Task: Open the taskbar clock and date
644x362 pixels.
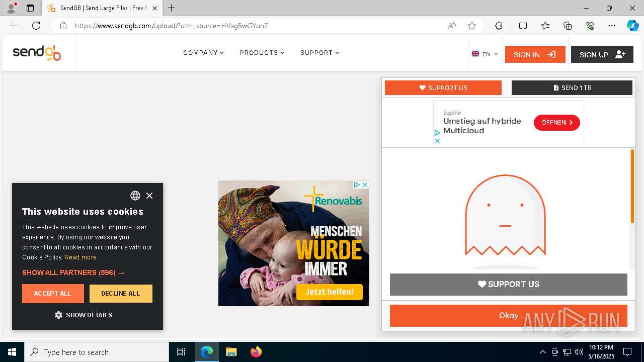Action: click(x=601, y=352)
